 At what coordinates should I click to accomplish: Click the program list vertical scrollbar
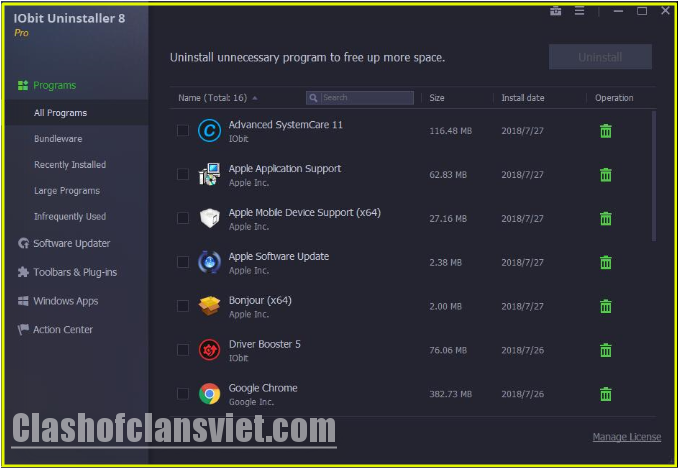[653, 176]
